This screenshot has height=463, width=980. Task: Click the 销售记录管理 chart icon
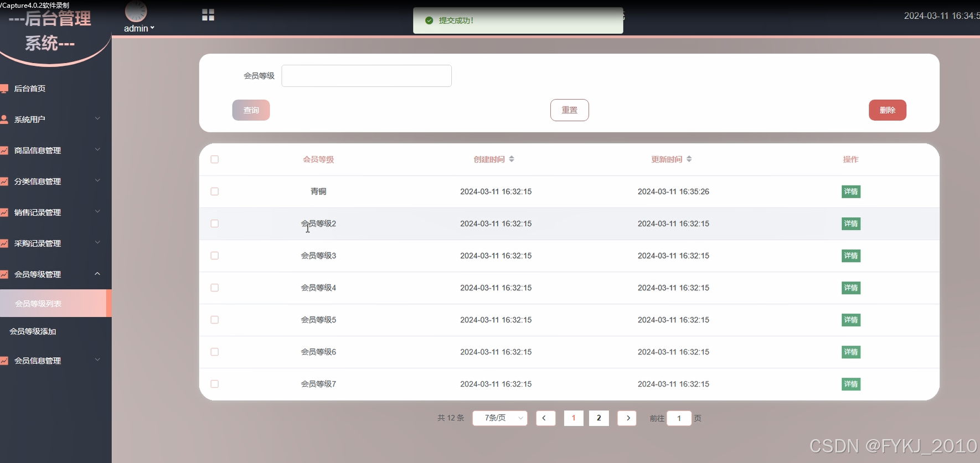tap(4, 213)
